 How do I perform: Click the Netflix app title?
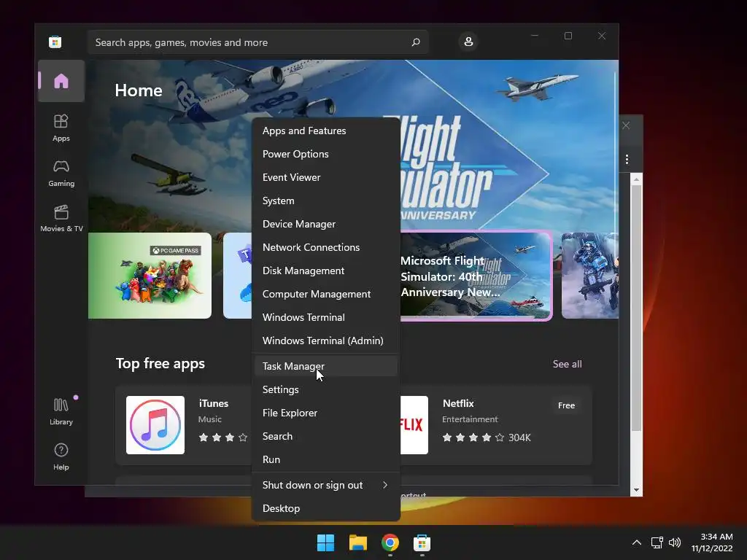[x=458, y=403]
